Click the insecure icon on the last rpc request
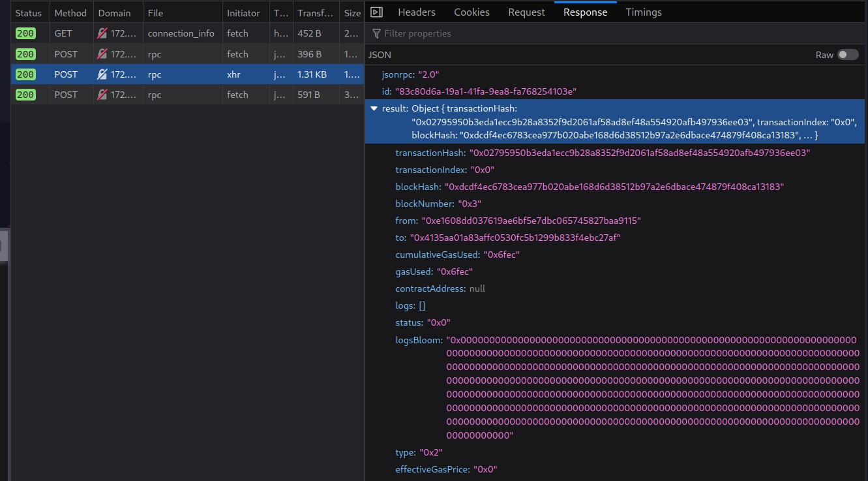 [x=101, y=94]
